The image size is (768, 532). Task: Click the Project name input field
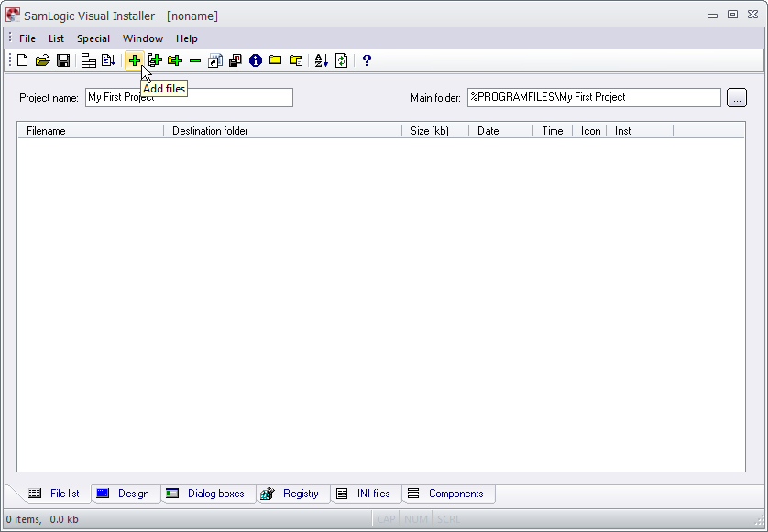click(x=189, y=97)
